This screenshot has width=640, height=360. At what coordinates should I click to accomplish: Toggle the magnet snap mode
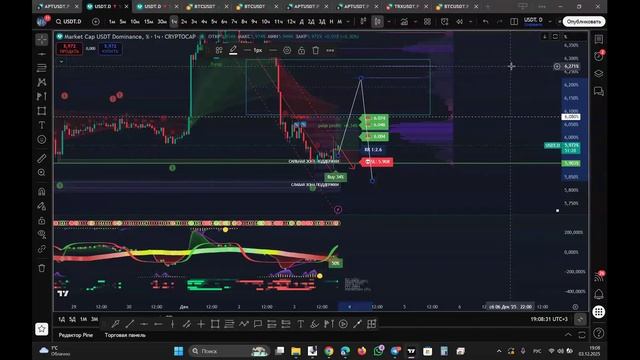(42, 191)
